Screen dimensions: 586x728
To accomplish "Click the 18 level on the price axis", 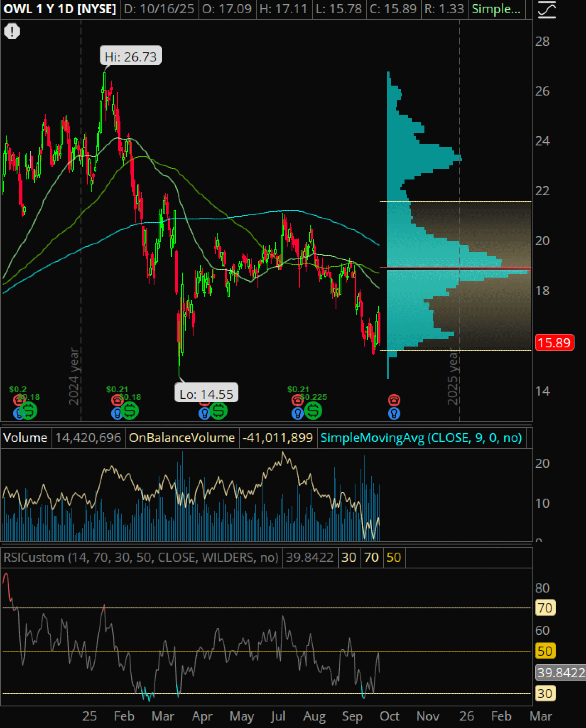I will click(542, 290).
